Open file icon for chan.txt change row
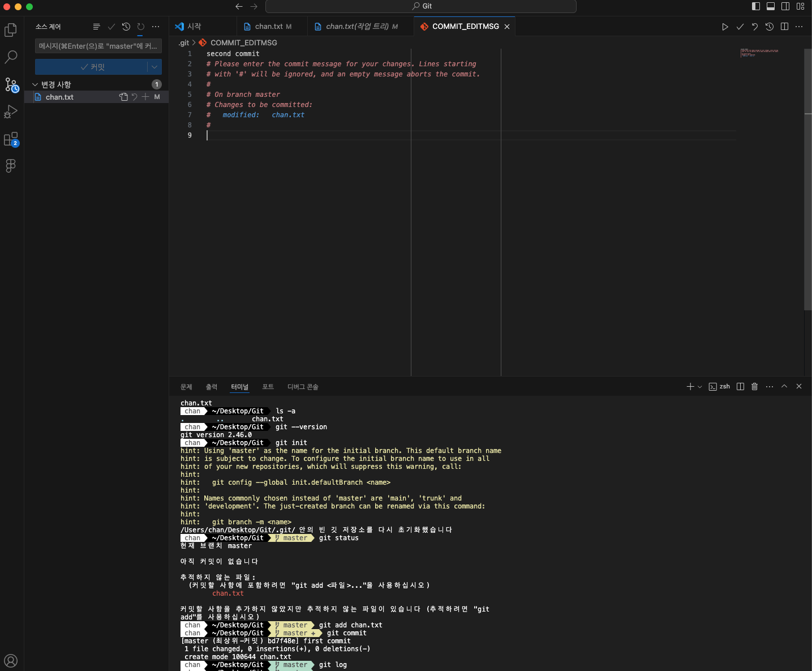The image size is (812, 671). coord(123,97)
